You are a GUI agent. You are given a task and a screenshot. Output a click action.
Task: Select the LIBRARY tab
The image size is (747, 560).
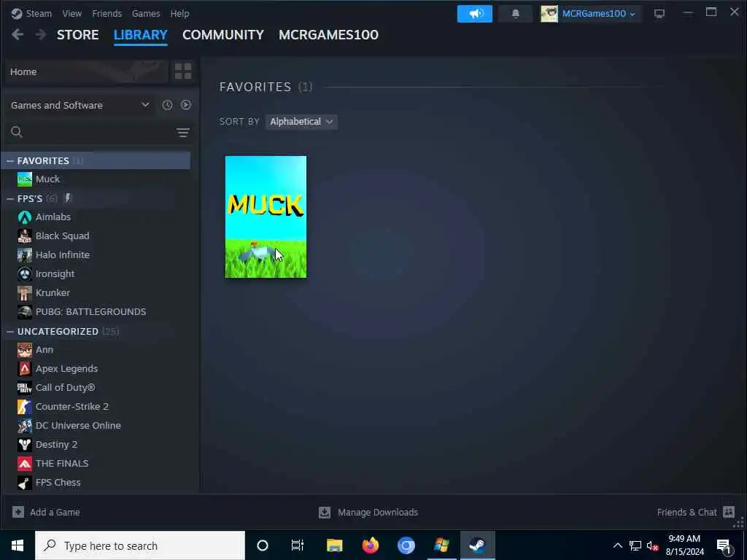point(141,35)
